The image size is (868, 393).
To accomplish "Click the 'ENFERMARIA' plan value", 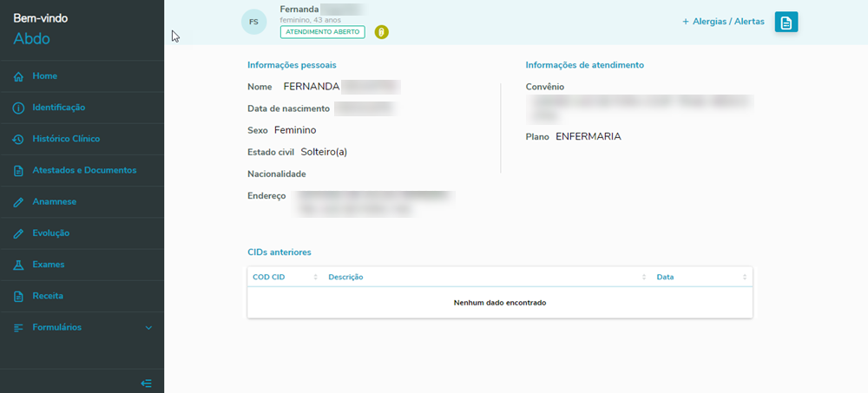I will coord(589,137).
